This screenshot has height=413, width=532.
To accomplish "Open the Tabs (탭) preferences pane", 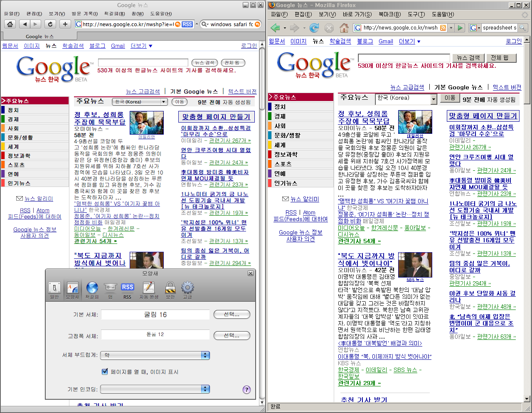I will tap(110, 290).
